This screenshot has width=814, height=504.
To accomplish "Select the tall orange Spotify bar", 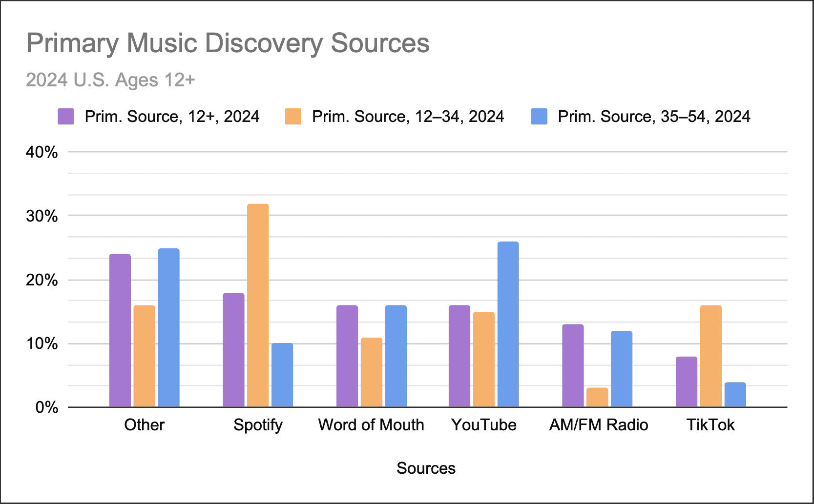I will (x=258, y=305).
